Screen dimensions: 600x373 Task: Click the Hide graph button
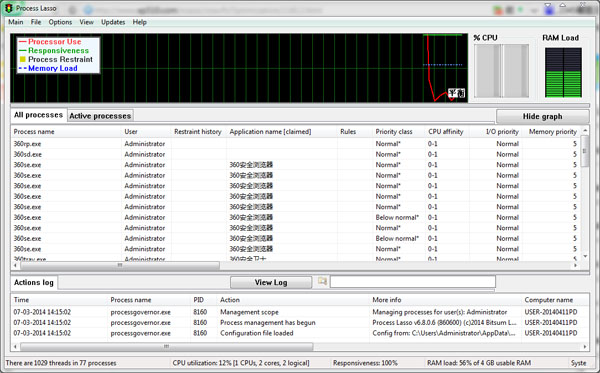[x=542, y=116]
